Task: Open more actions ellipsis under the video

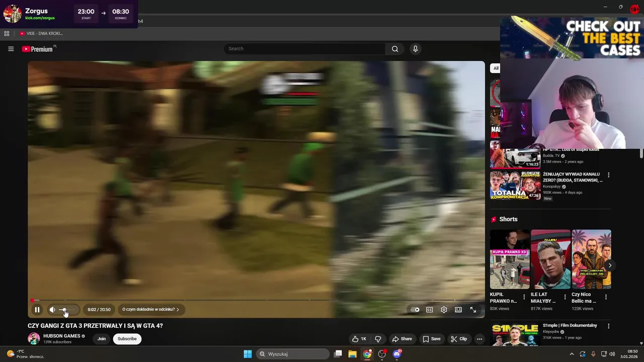Action: (479, 339)
